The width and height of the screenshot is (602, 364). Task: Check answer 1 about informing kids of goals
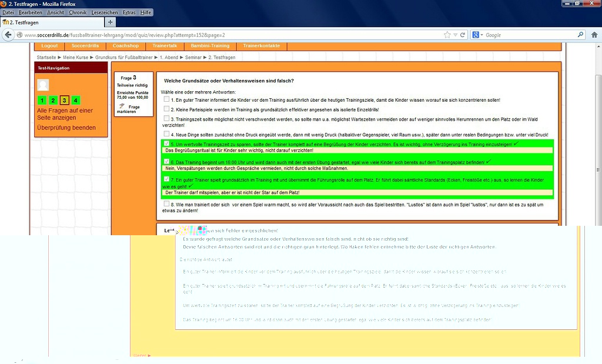click(x=167, y=99)
